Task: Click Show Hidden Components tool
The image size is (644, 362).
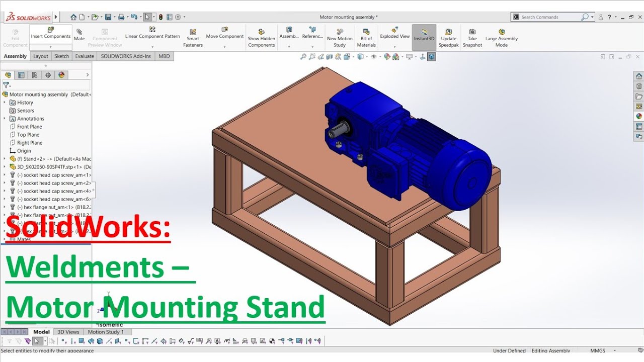Action: point(262,38)
